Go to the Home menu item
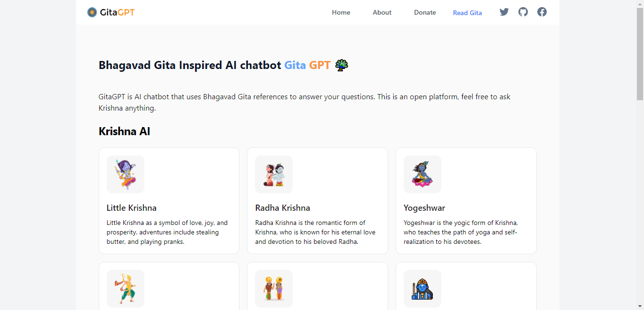Image resolution: width=644 pixels, height=310 pixels. [x=341, y=12]
